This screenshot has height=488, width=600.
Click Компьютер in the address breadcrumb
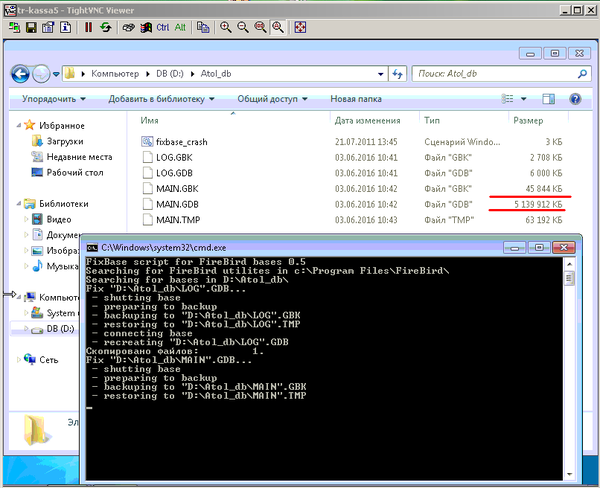[115, 73]
